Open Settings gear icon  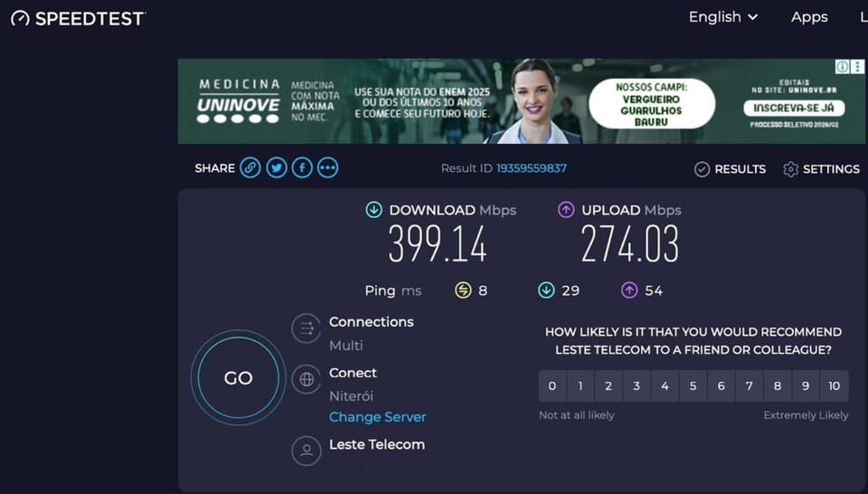click(x=790, y=169)
